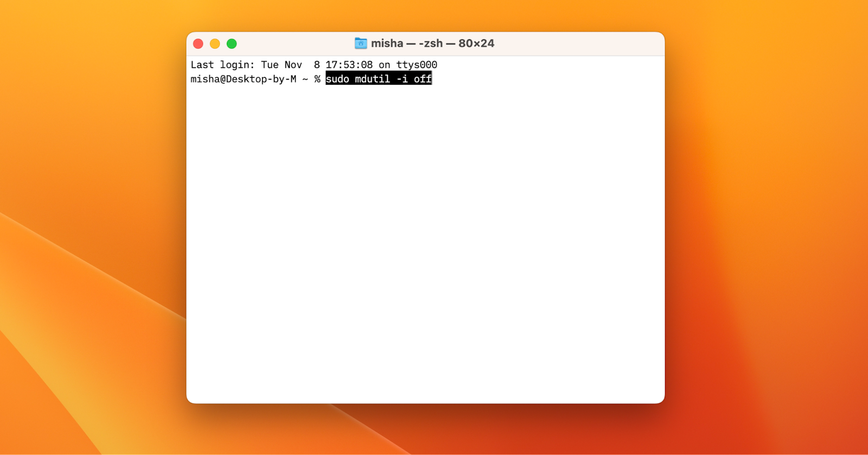Click the 17:53:08 login timestamp
This screenshot has height=455, width=868.
click(349, 65)
